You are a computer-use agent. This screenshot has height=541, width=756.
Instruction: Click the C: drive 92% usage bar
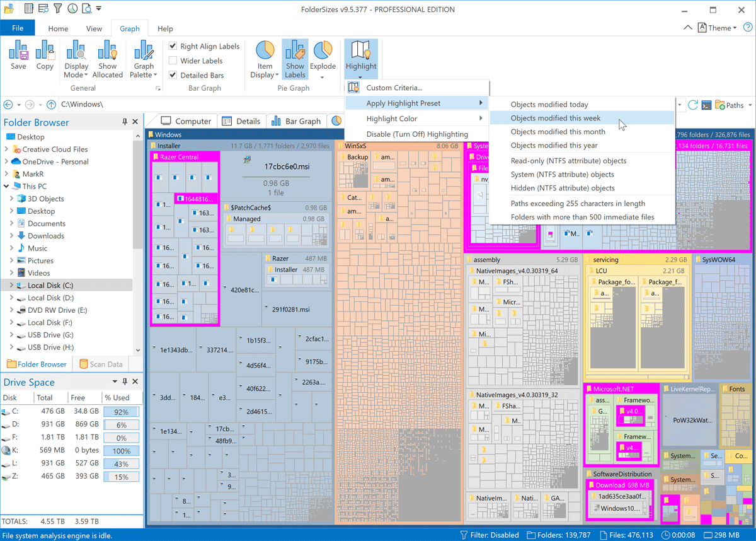(121, 412)
